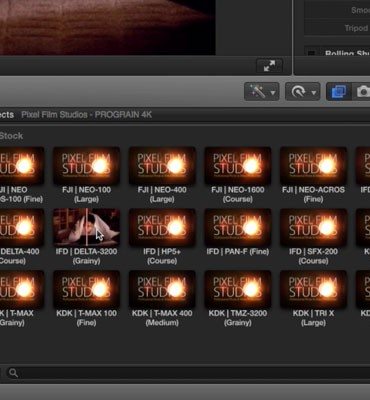The image size is (370, 400).
Task: Click the effects search field
Action: (x=187, y=373)
